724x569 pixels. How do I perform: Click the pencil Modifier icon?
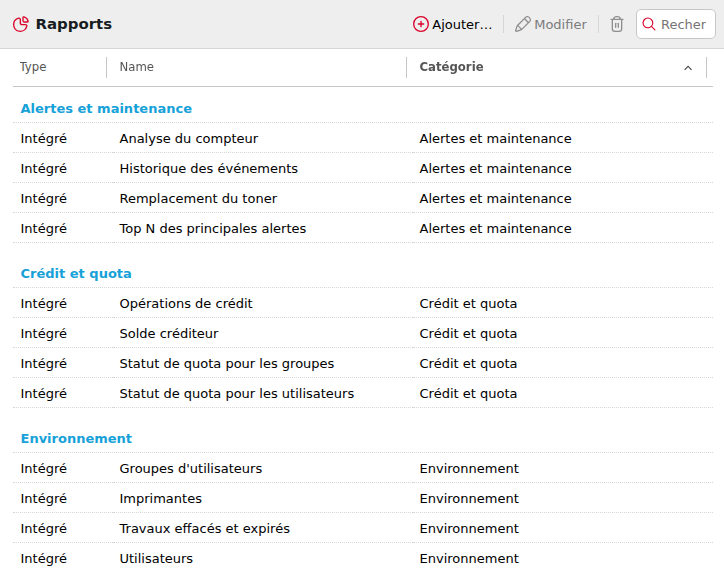point(523,24)
